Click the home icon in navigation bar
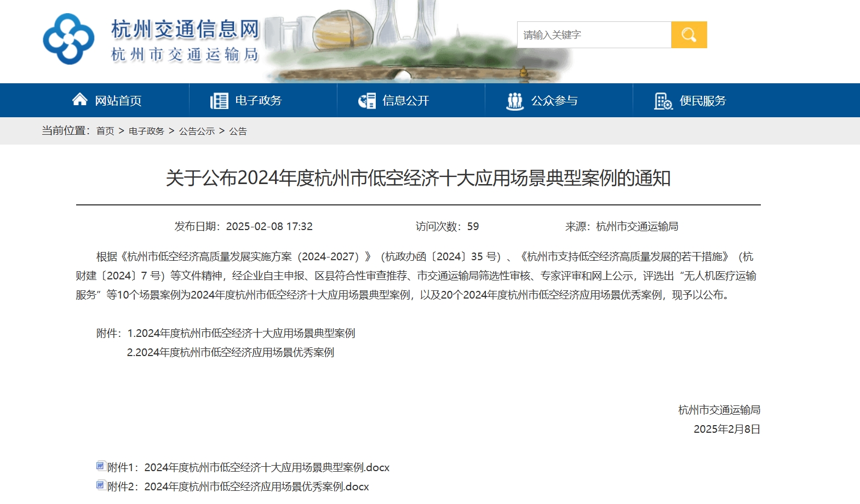860x504 pixels. click(x=80, y=100)
